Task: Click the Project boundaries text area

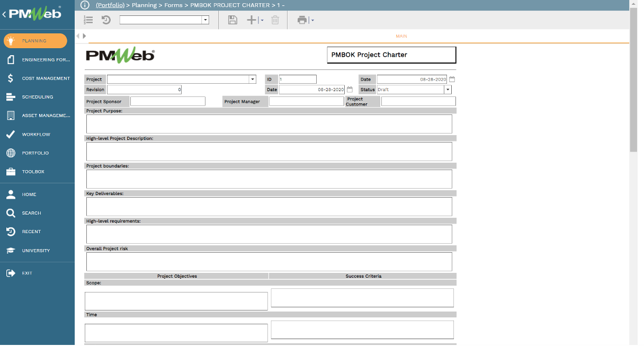Action: pos(269,179)
